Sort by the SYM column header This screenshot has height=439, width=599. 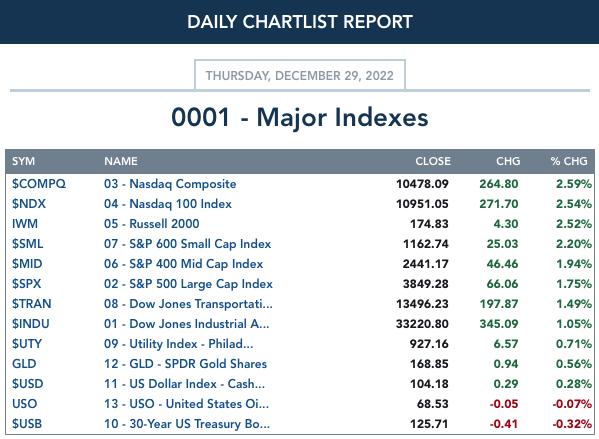tap(23, 161)
